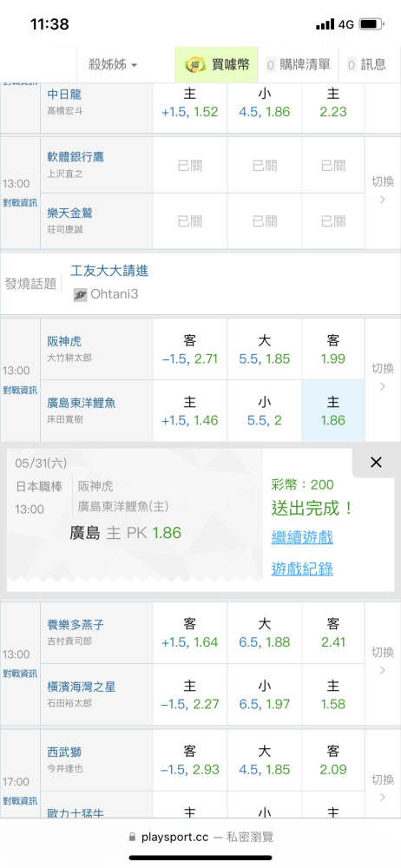This screenshot has width=401, height=868.
Task: Toggle 養樂多燕子 大 6.5, 1.88 pick
Action: (x=265, y=634)
